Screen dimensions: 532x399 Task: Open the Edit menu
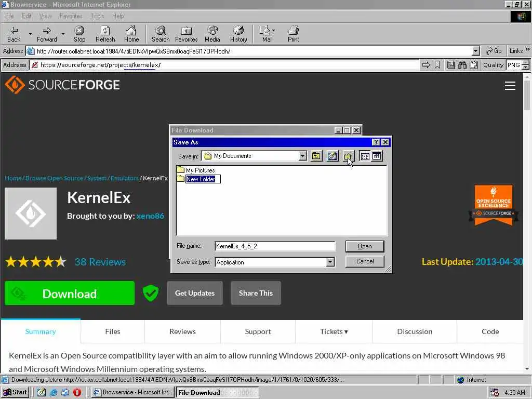click(26, 16)
